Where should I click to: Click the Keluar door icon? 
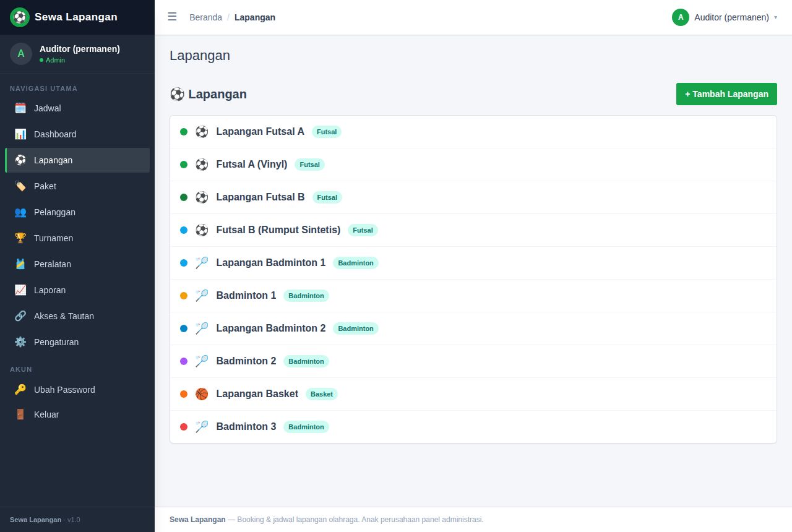[20, 414]
